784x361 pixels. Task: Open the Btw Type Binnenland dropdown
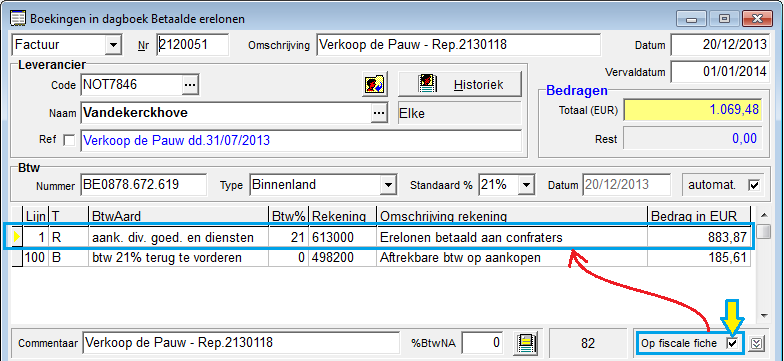point(388,185)
